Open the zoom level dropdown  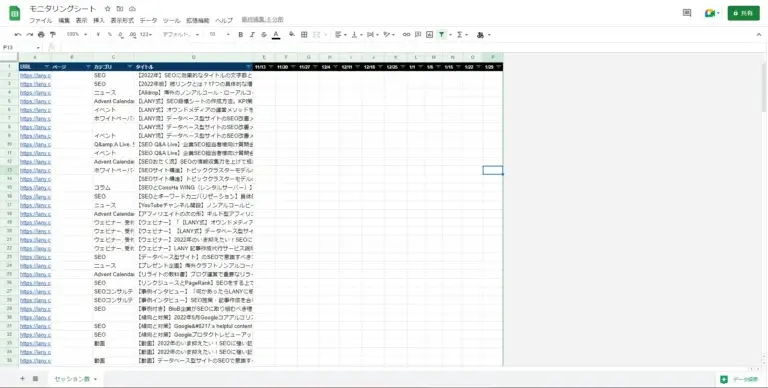click(77, 35)
